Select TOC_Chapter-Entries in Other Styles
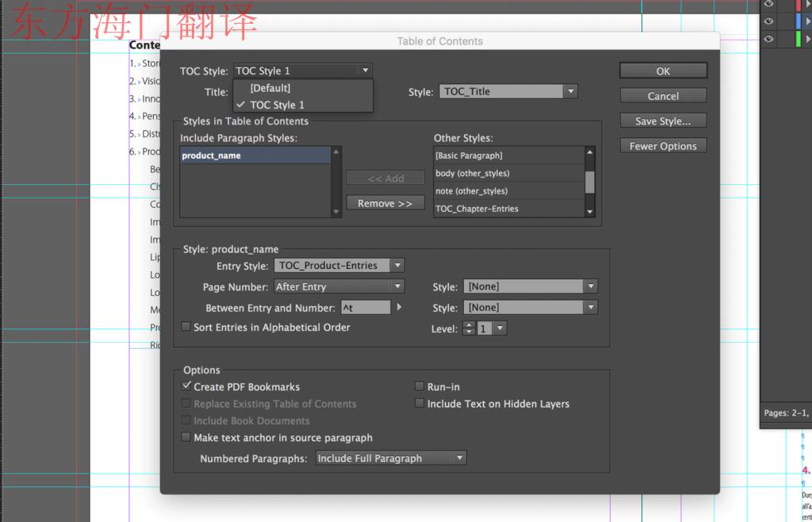The width and height of the screenshot is (812, 522). tap(509, 209)
